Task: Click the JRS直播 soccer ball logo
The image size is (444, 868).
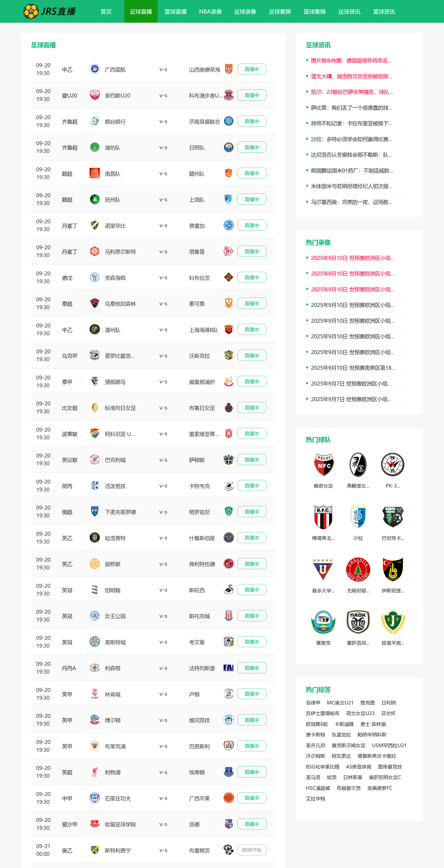Action: coord(31,11)
